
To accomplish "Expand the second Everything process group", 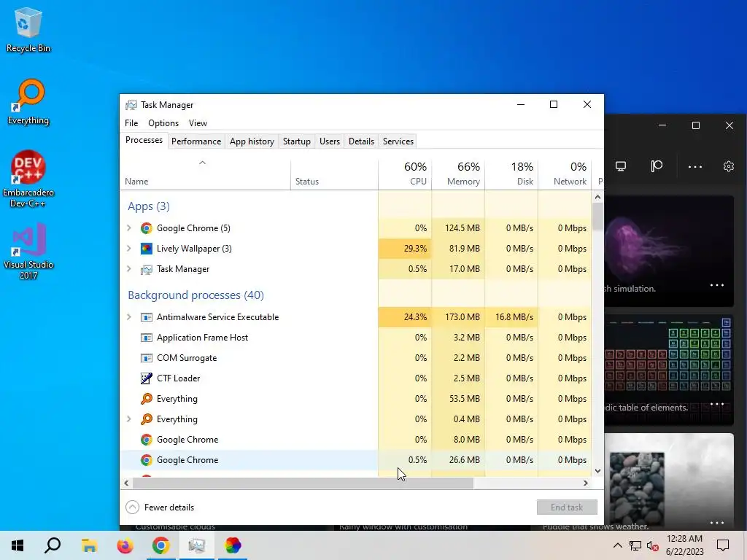I will pos(128,419).
